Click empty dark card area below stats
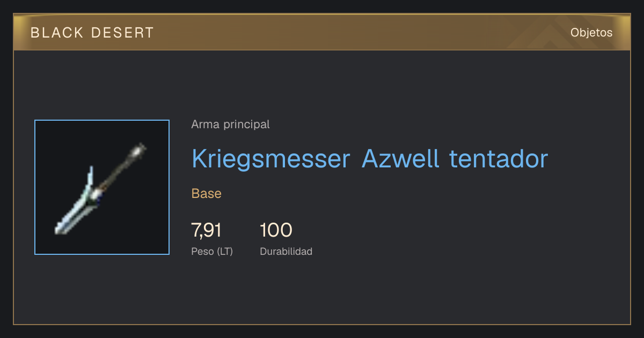Image resolution: width=644 pixels, height=338 pixels. click(322, 292)
